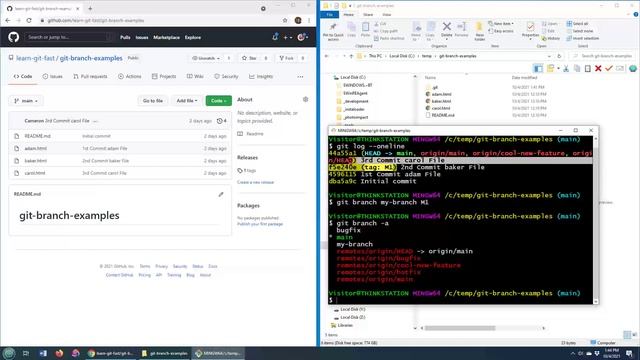Click Create a new release link
640x360 pixels.
(x=256, y=182)
